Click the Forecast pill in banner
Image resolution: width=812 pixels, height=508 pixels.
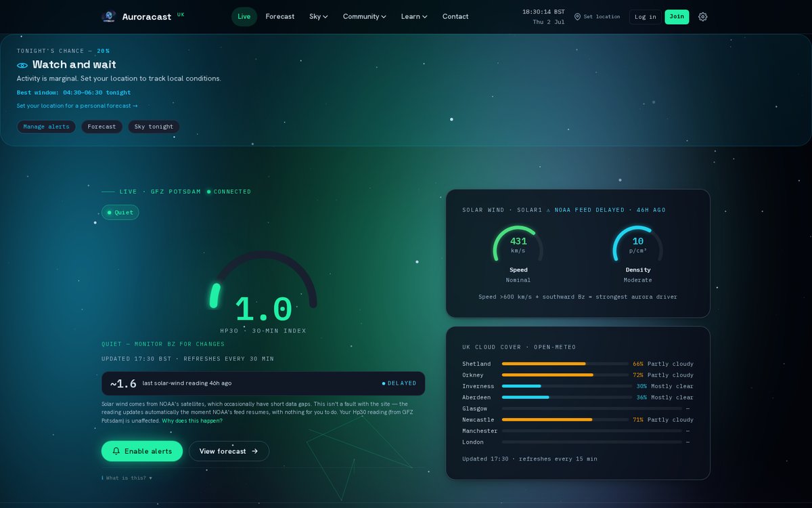(102, 127)
